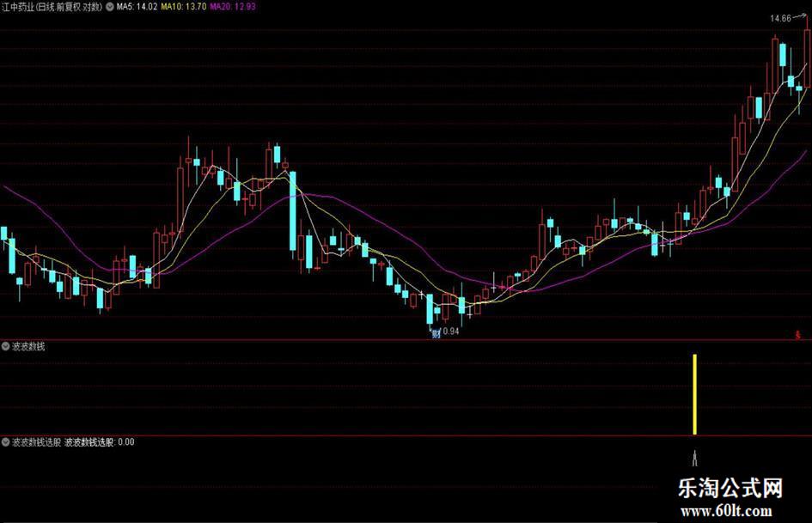
Task: Open dropdown arrow beside 波波数钱选股 indicator
Action: (x=6, y=442)
